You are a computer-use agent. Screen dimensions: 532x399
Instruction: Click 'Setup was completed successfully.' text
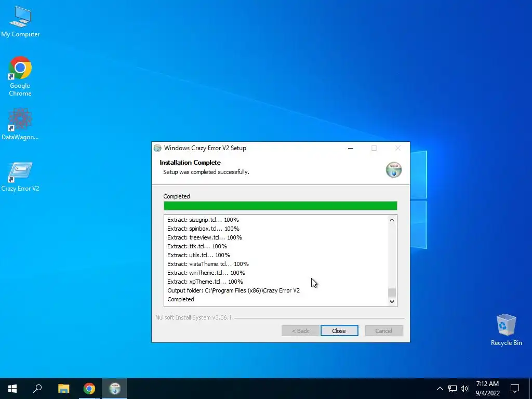coord(206,172)
